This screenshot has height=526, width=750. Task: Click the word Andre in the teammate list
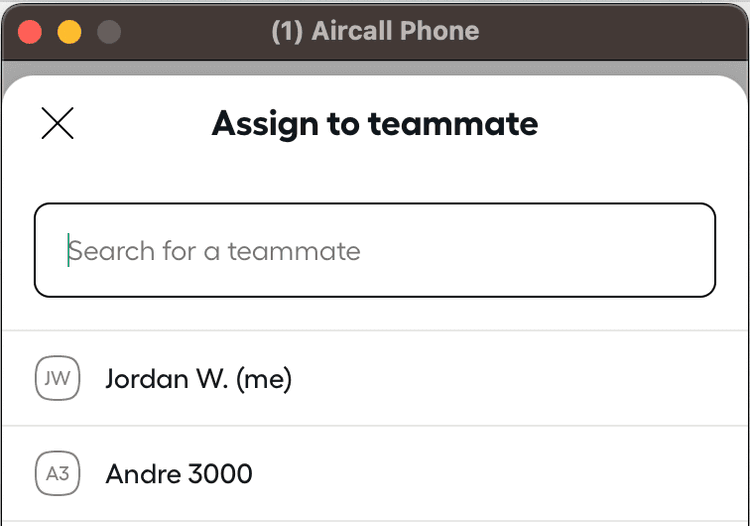(138, 473)
